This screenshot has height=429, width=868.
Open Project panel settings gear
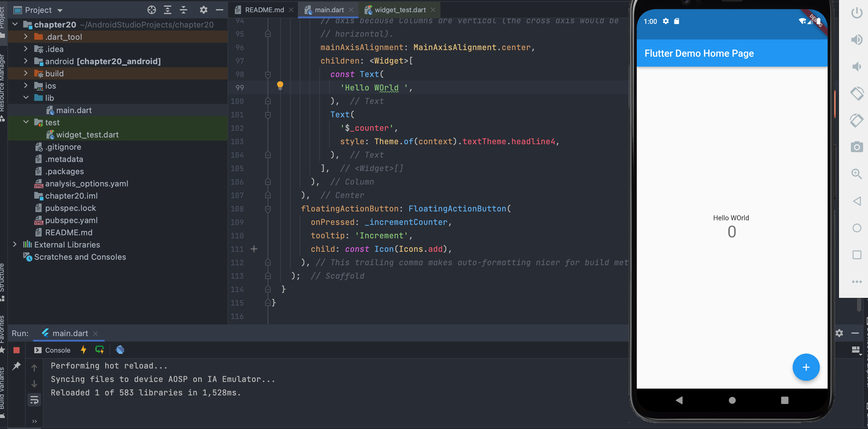coord(203,10)
